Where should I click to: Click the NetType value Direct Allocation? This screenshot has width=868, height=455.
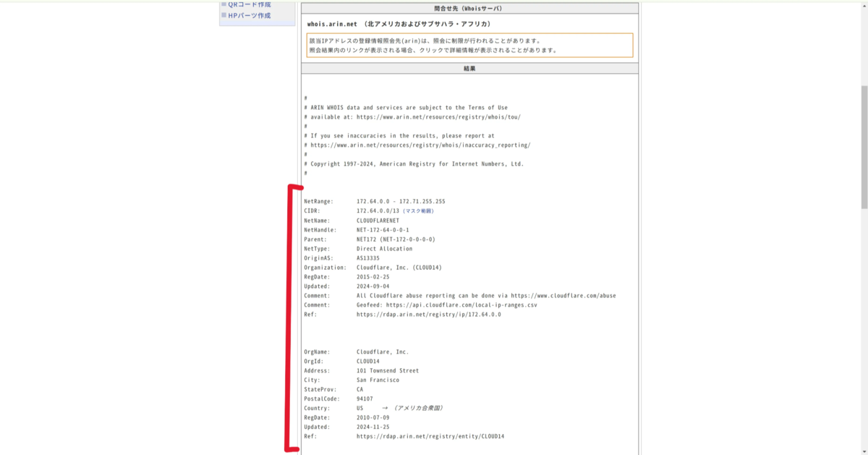click(385, 248)
